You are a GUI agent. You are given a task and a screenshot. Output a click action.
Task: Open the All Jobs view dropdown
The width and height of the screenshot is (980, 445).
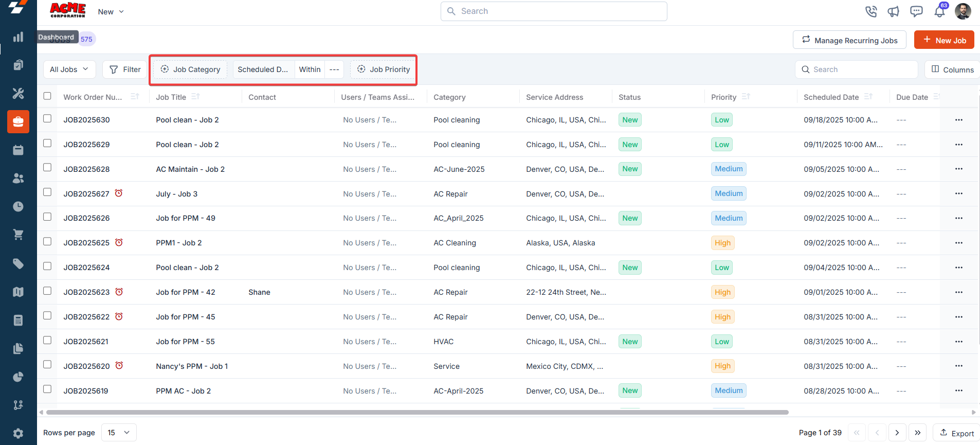click(69, 69)
